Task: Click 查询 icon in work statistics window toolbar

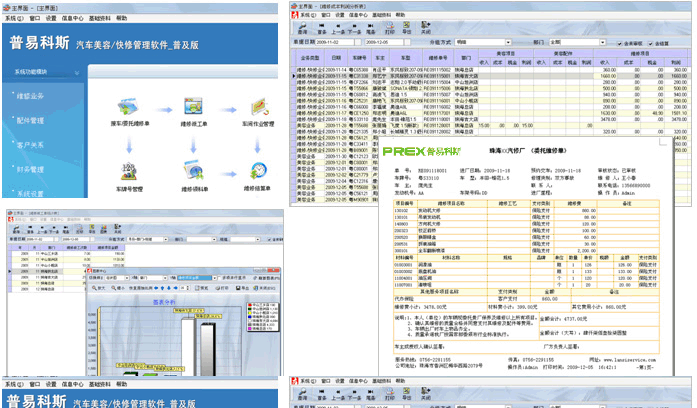Action: pos(16,229)
